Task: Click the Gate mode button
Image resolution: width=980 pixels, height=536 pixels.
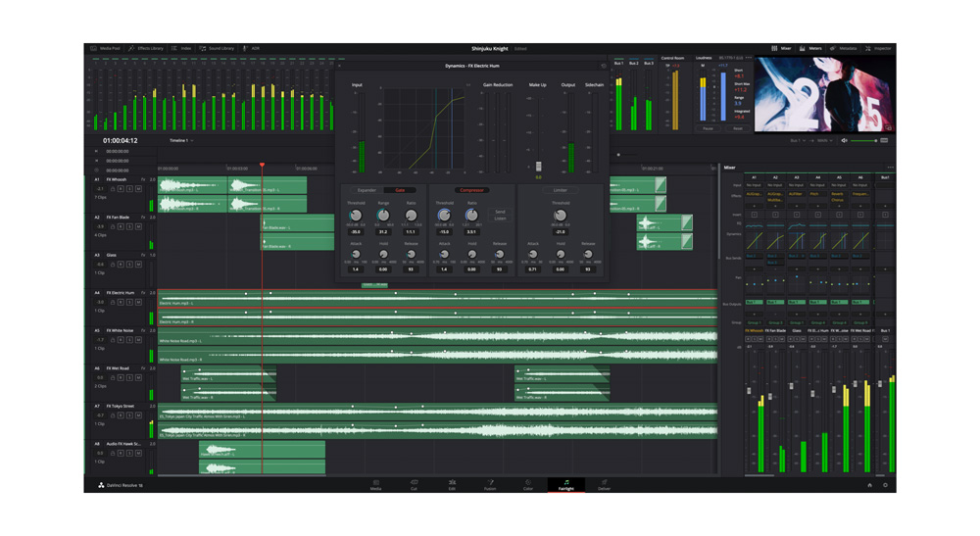Action: [x=400, y=190]
